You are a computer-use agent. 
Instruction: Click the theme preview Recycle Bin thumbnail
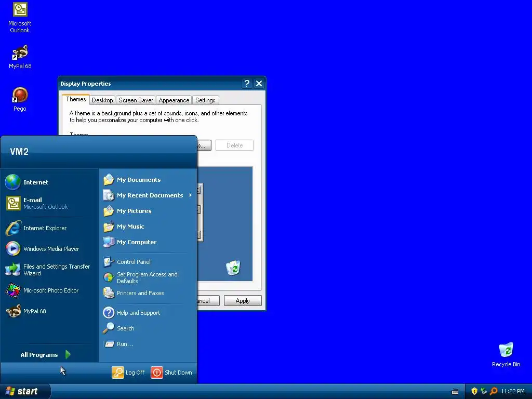pos(233,268)
